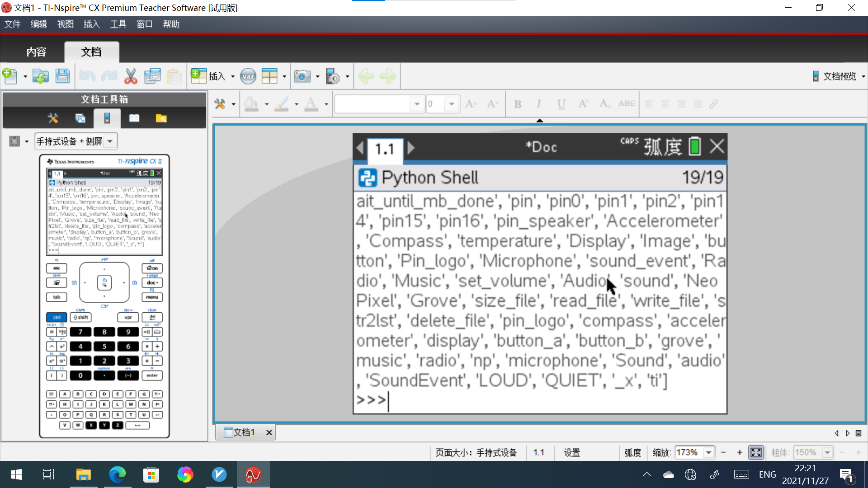Toggle superscript formatting
This screenshot has width=868, height=488.
pyautogui.click(x=583, y=104)
